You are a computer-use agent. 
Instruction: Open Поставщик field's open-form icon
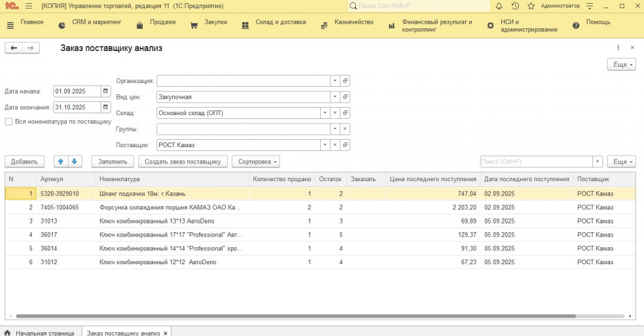(x=345, y=145)
